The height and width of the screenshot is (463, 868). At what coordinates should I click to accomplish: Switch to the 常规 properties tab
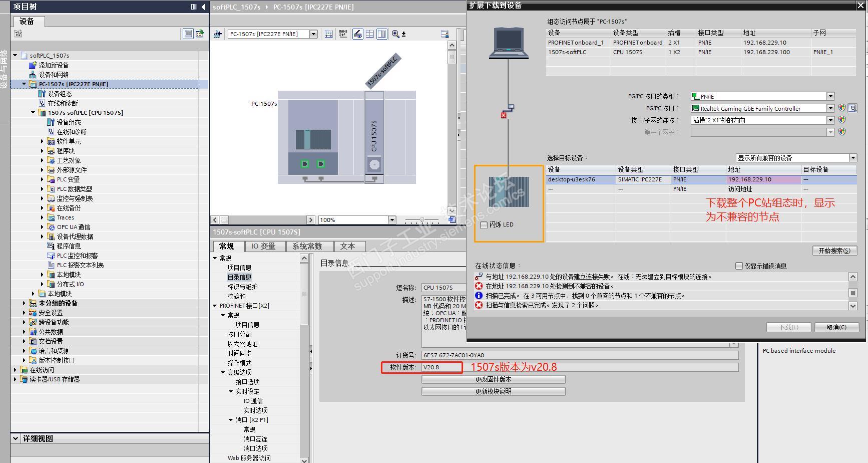pyautogui.click(x=227, y=247)
